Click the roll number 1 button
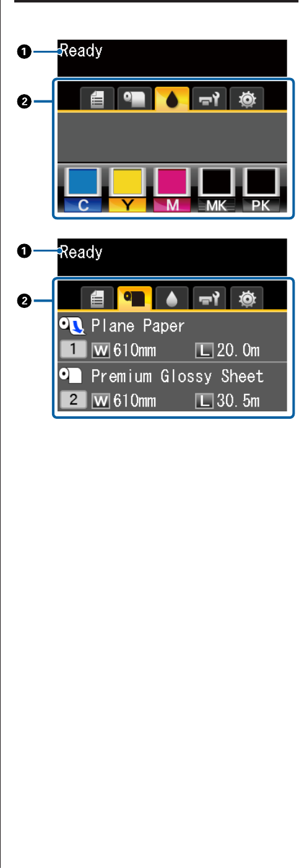299x868 pixels. tap(74, 351)
